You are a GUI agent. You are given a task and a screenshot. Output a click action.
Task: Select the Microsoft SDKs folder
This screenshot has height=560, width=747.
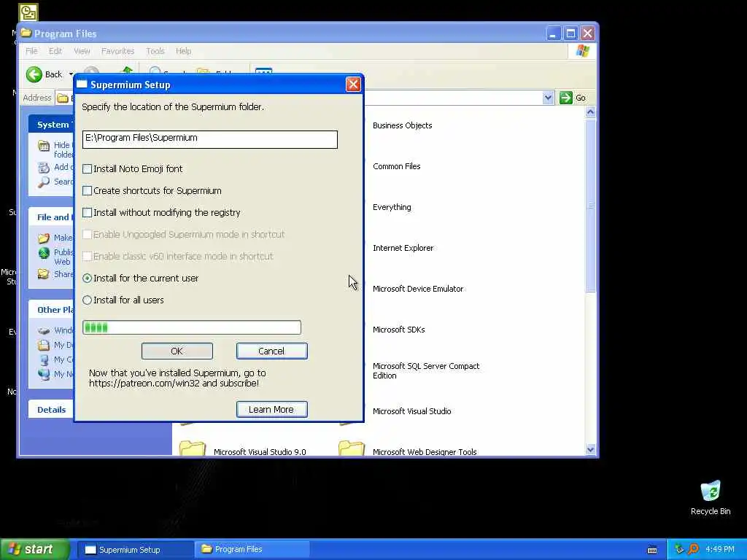point(399,330)
